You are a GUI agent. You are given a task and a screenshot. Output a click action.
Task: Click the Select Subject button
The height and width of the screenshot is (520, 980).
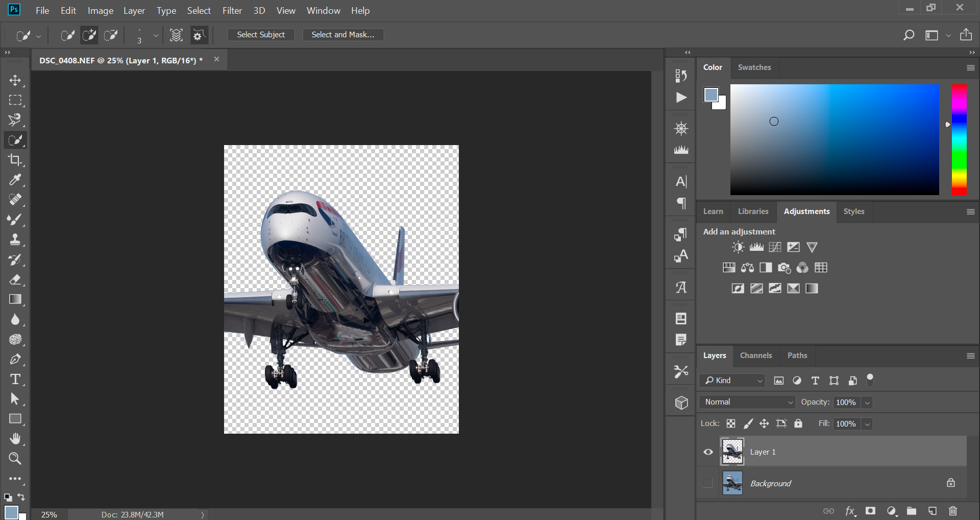click(x=261, y=35)
